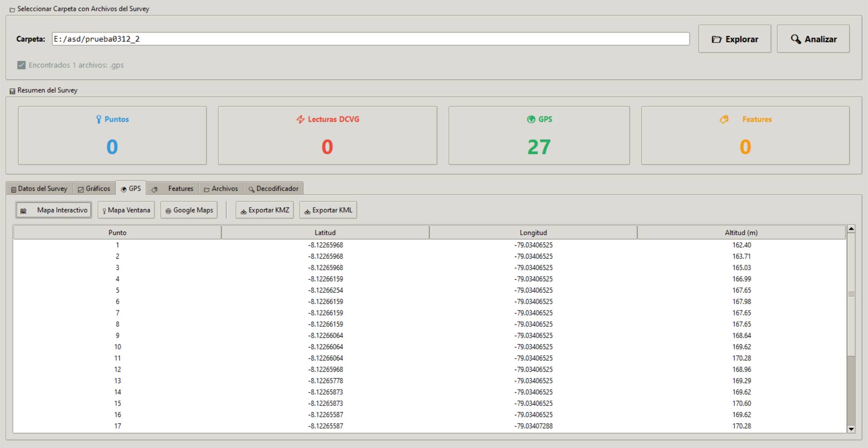Sort table by Latitud column header
868x448 pixels.
click(x=325, y=233)
